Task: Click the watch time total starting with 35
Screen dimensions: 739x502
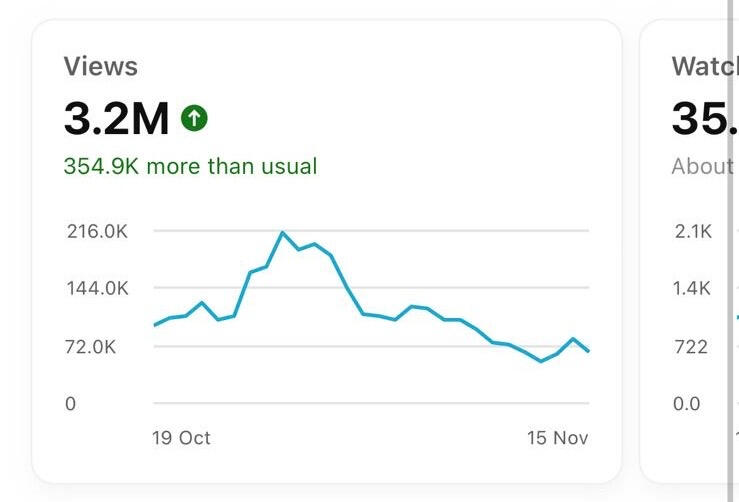Action: pos(701,119)
